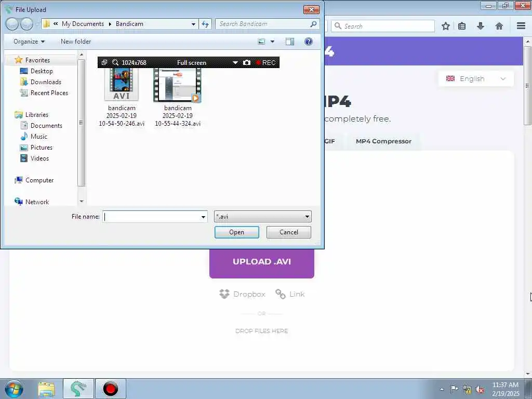Open the view options dropdown arrow

click(x=272, y=42)
